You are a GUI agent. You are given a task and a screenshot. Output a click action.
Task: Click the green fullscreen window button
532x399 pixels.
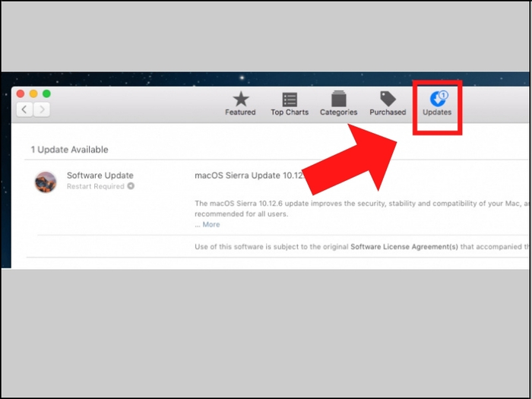[x=46, y=93]
